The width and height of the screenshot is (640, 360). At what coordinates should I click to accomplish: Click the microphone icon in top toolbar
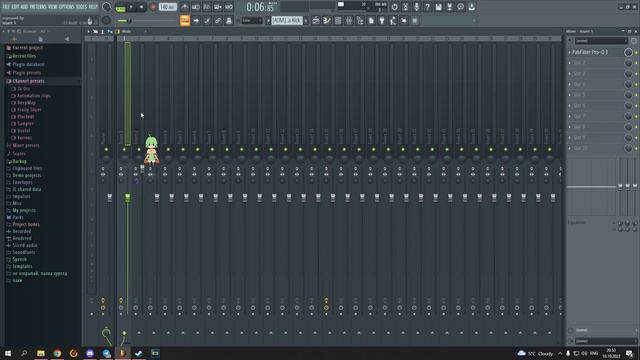click(x=416, y=7)
